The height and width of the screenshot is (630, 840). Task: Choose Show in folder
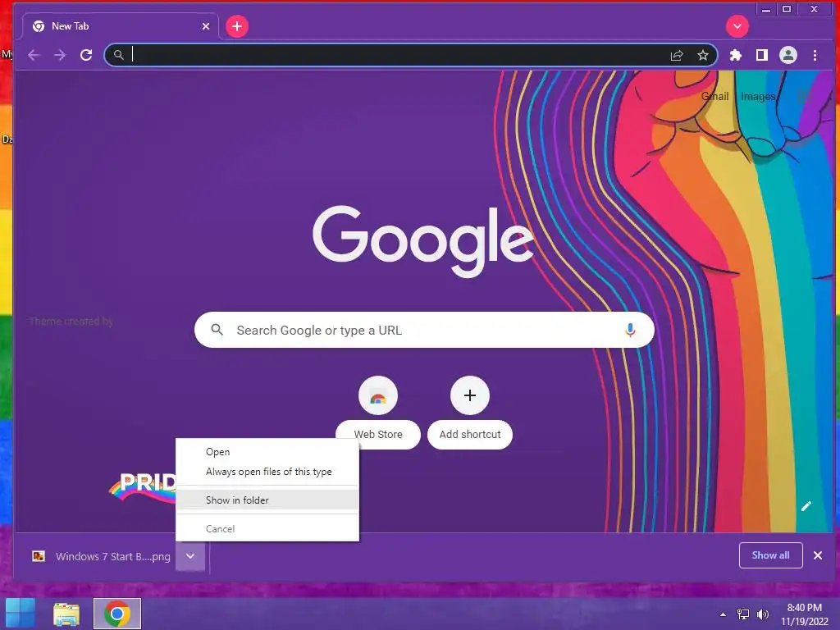coord(267,500)
